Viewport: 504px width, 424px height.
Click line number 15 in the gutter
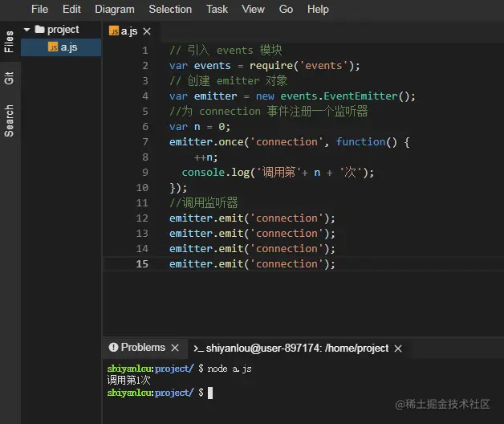click(142, 264)
